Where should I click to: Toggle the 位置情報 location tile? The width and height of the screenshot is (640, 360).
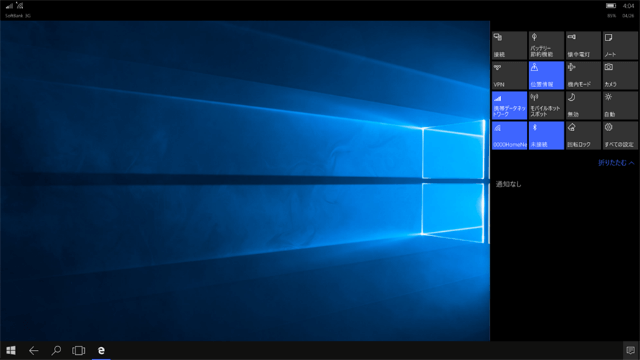[x=546, y=76]
